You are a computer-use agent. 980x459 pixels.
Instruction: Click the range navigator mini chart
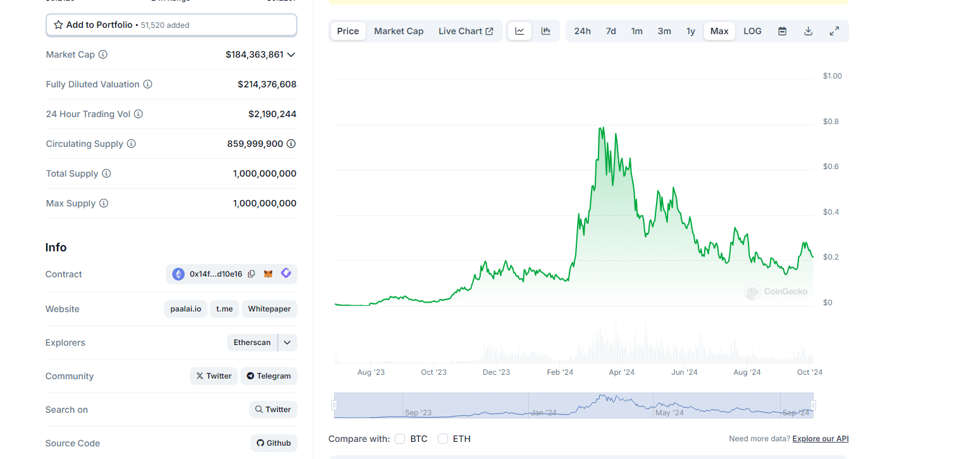coord(574,405)
